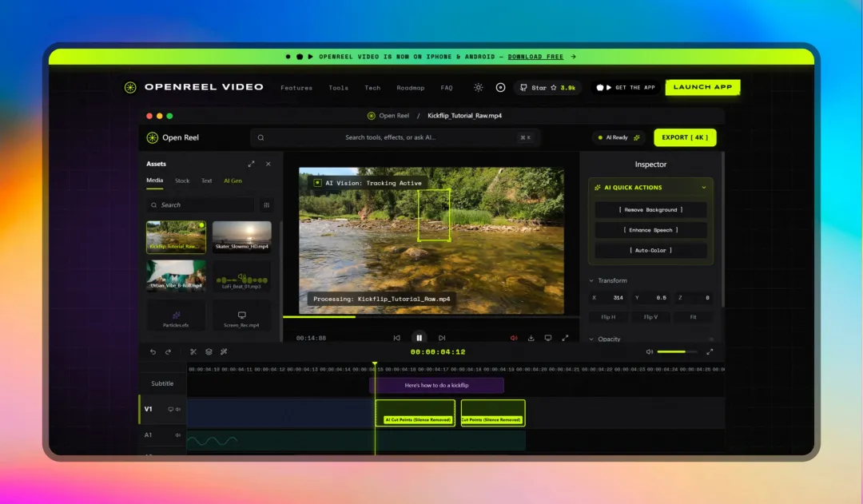The height and width of the screenshot is (504, 863).
Task: Star the project on GitHub
Action: click(547, 88)
